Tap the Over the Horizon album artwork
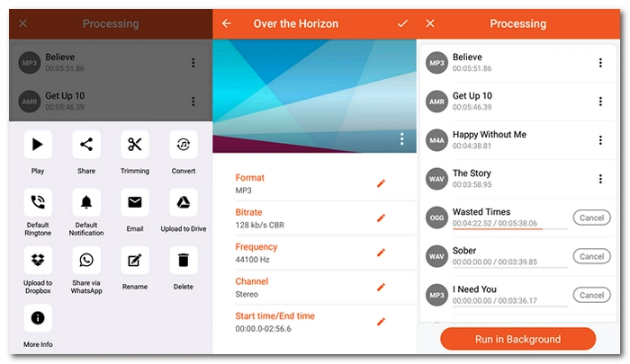The height and width of the screenshot is (364, 630). (x=314, y=96)
